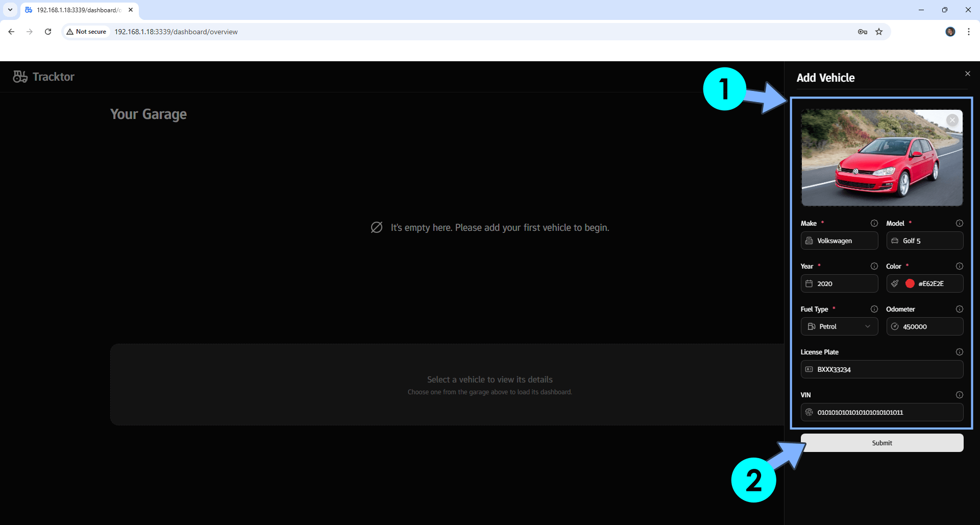
Task: Open the Fuel Type dropdown
Action: (x=839, y=326)
